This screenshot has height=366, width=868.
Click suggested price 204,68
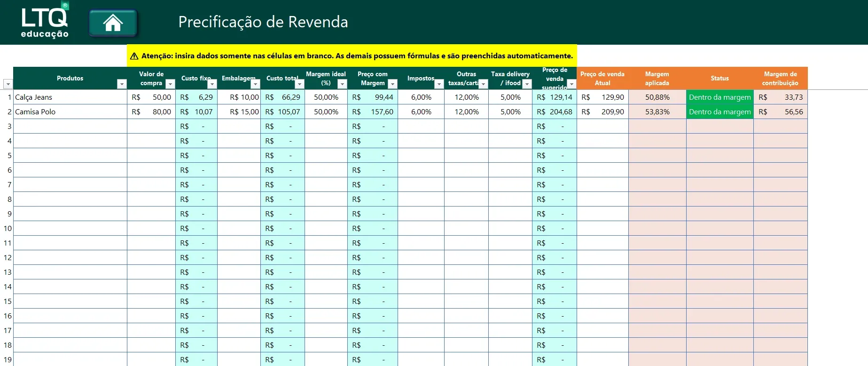click(555, 112)
